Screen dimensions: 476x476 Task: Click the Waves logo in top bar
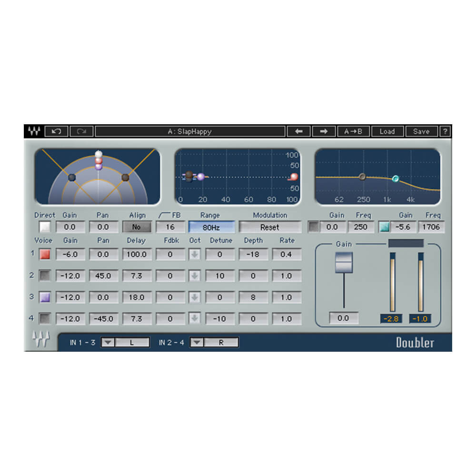pyautogui.click(x=34, y=131)
